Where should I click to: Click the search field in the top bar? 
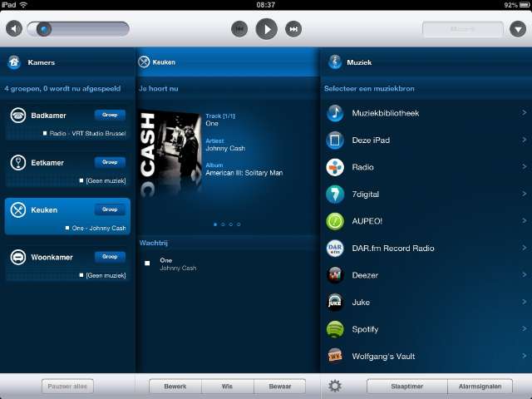pos(463,30)
